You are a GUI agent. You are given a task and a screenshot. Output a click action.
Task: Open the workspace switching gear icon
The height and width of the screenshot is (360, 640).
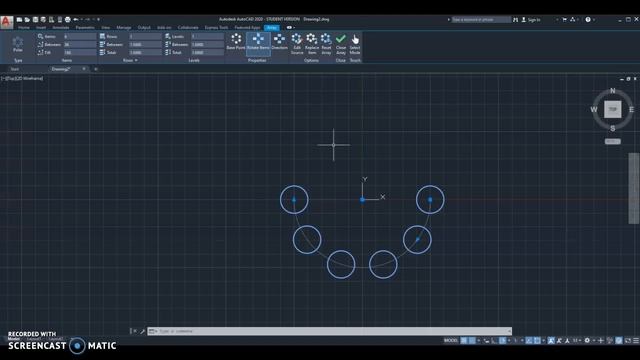point(587,340)
